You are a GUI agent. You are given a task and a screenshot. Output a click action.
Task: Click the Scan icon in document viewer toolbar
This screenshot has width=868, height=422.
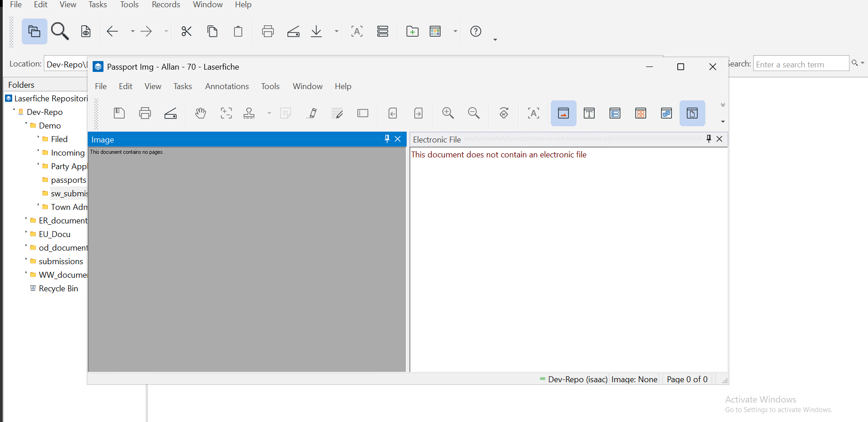coord(171,113)
